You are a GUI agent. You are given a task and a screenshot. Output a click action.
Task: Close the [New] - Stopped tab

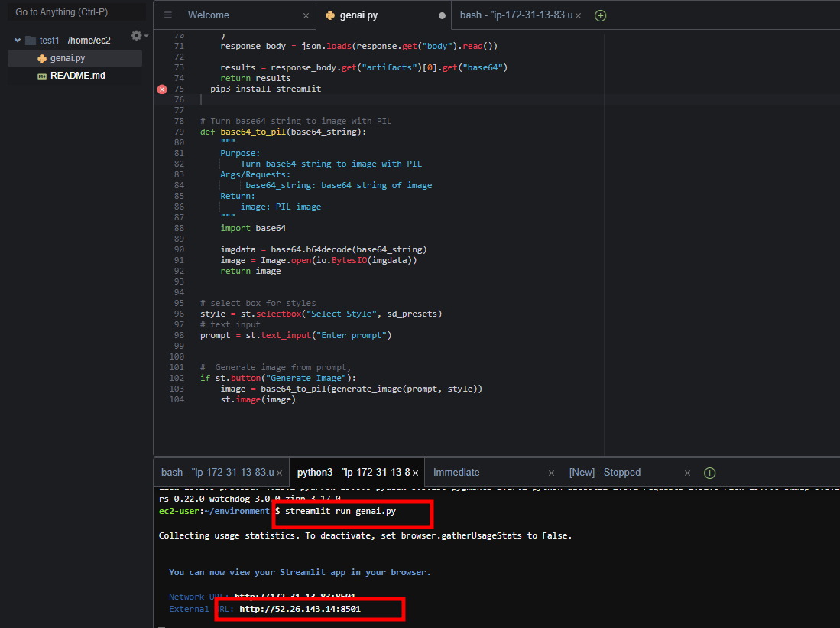(687, 473)
